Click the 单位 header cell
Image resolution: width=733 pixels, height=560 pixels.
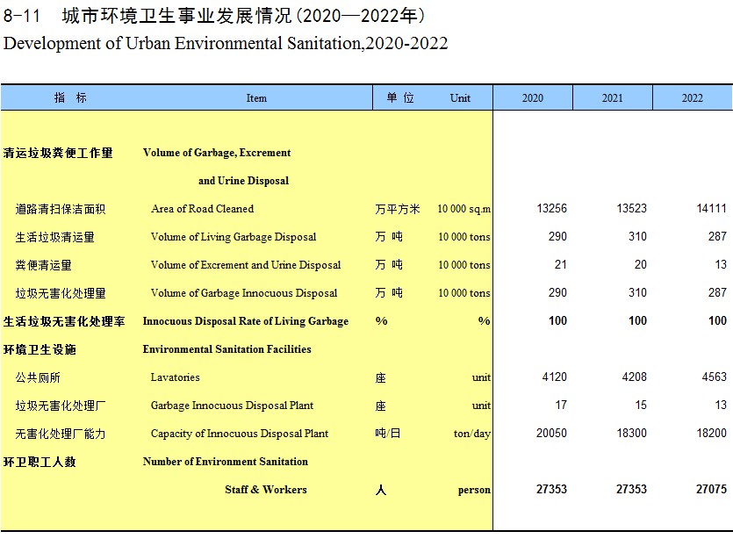pyautogui.click(x=400, y=97)
